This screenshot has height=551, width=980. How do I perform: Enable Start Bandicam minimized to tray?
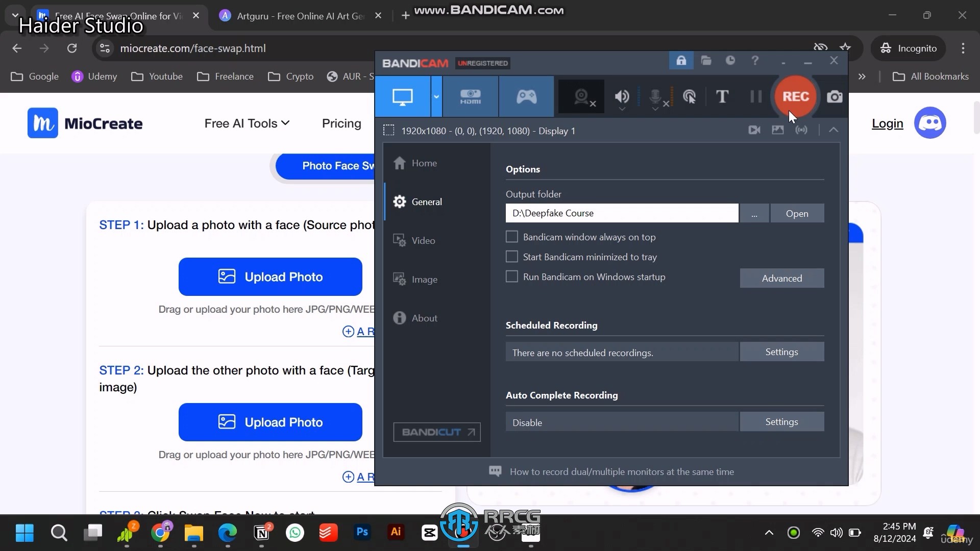(511, 257)
